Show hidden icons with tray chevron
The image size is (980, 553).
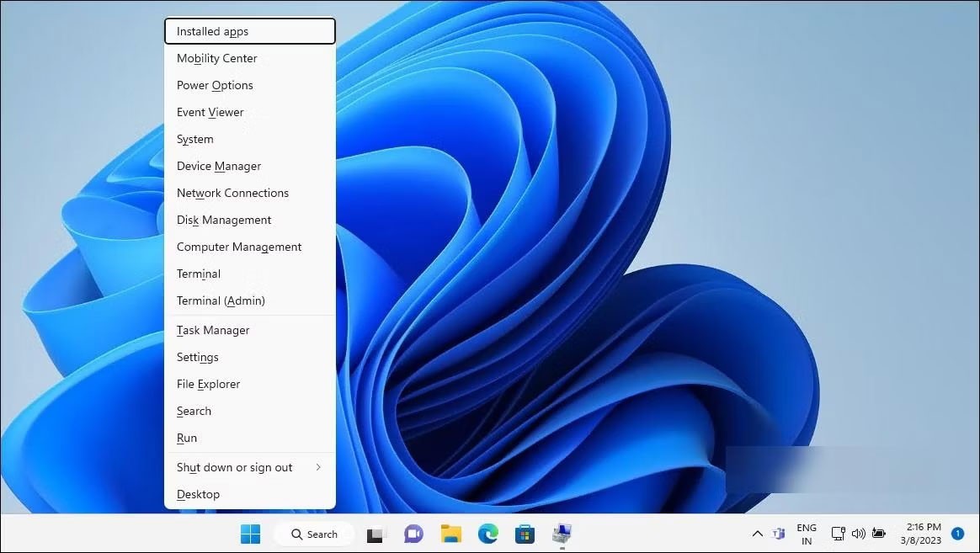pyautogui.click(x=757, y=534)
